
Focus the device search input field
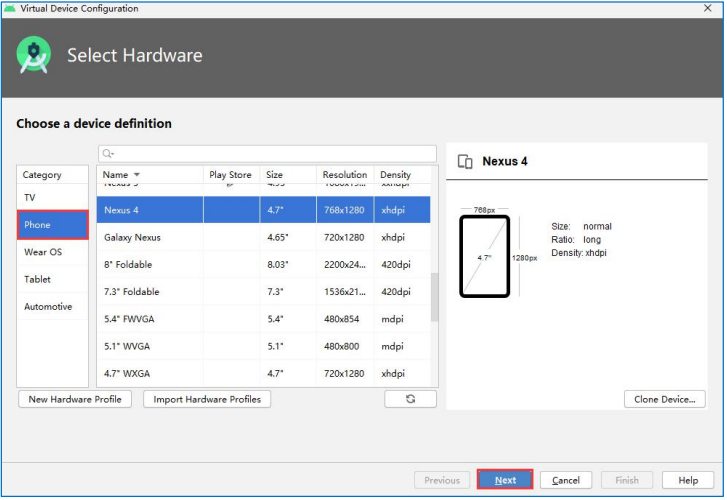[268, 154]
